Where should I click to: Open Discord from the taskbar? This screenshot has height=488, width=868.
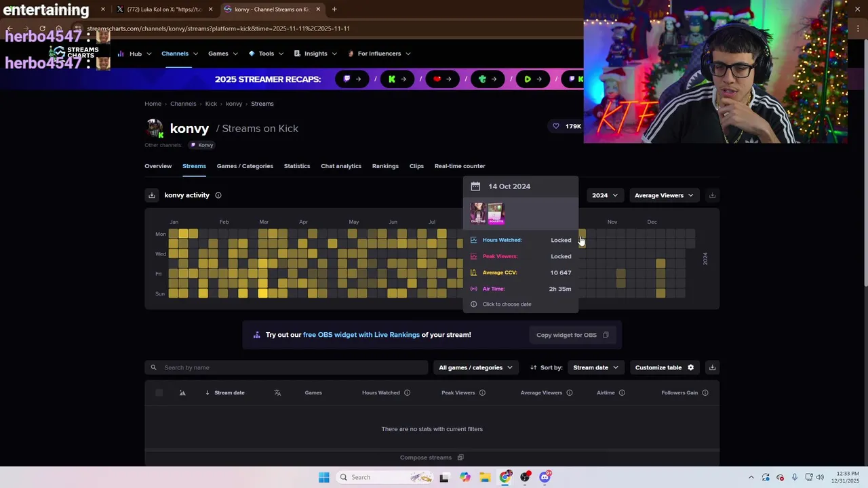pyautogui.click(x=545, y=477)
